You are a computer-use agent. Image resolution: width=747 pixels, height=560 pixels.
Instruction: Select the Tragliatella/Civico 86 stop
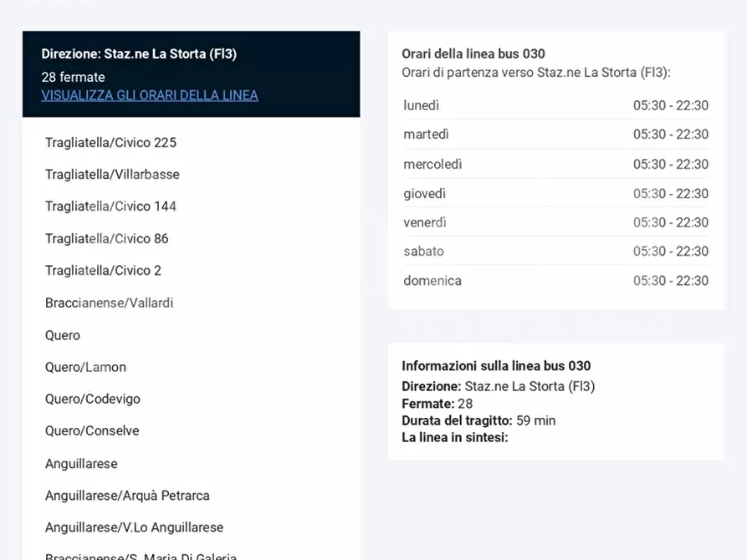coord(107,239)
